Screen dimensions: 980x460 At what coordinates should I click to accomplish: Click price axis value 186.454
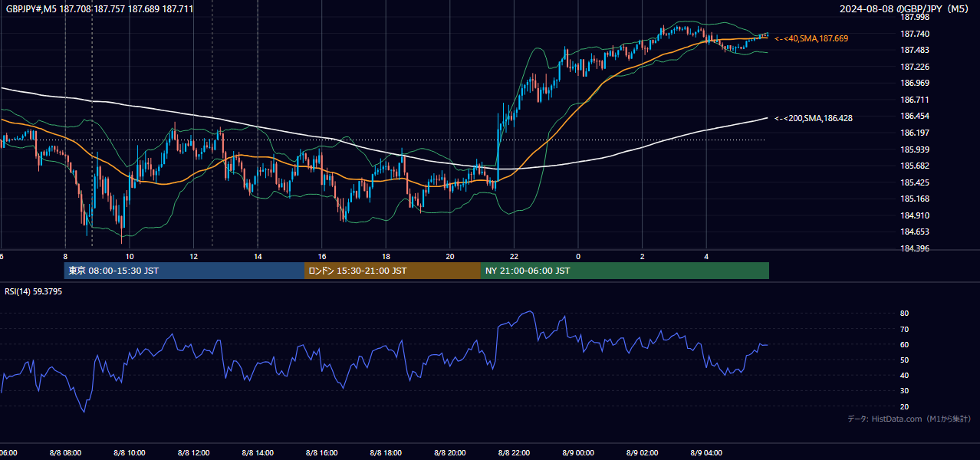(915, 116)
